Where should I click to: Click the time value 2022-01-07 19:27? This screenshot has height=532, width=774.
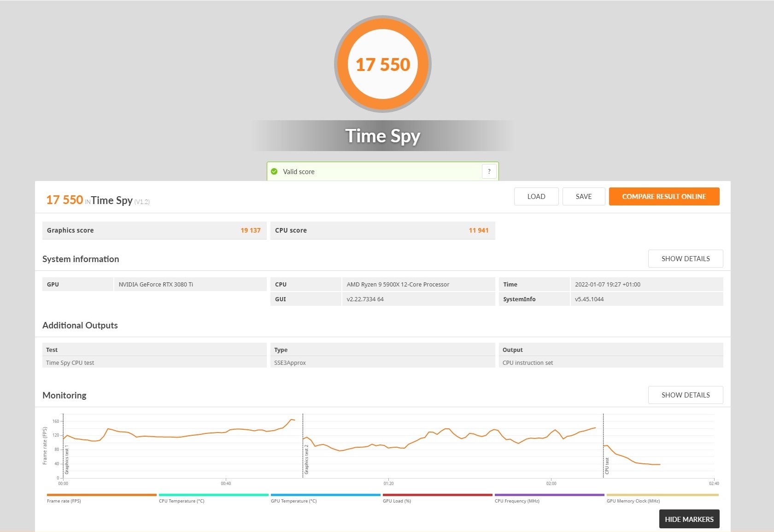pyautogui.click(x=607, y=284)
